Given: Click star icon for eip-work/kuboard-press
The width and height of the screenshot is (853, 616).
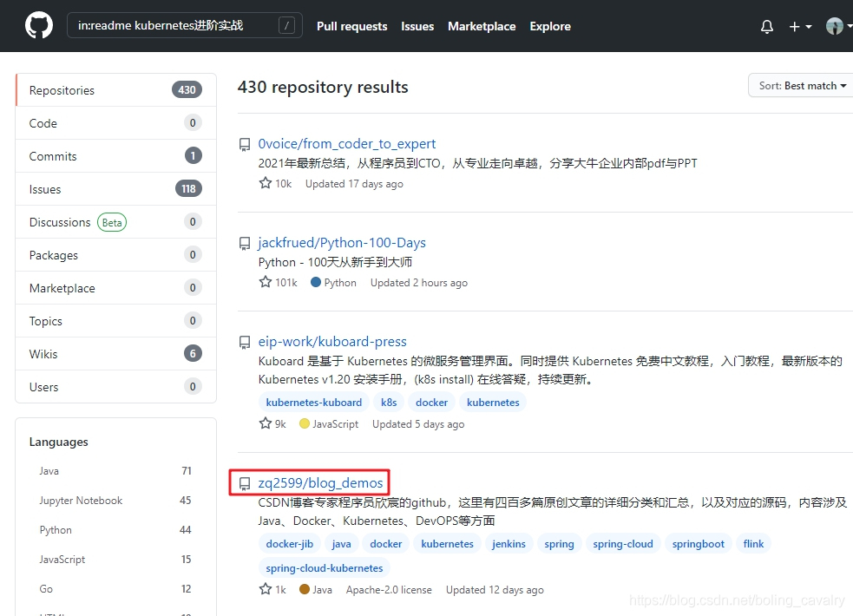Looking at the screenshot, I should tap(265, 423).
